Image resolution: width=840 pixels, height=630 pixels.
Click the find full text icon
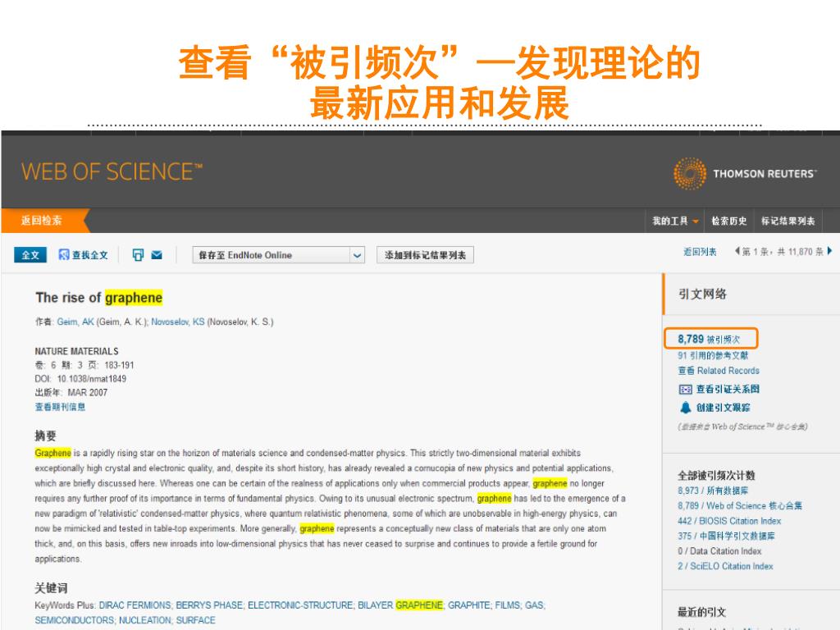[64, 255]
